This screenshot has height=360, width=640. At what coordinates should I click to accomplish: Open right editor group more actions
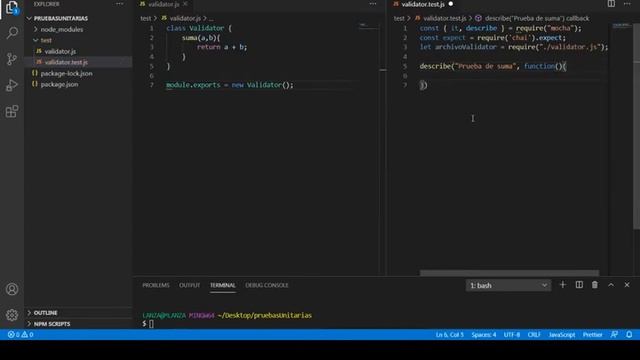point(627,4)
